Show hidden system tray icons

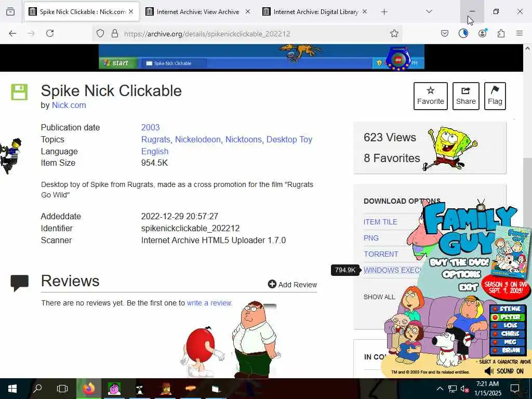pos(440,389)
